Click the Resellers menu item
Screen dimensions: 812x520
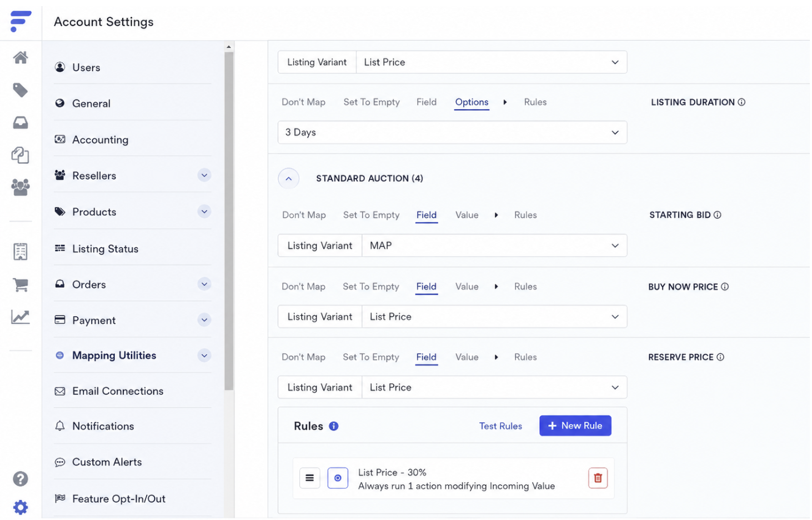click(94, 176)
